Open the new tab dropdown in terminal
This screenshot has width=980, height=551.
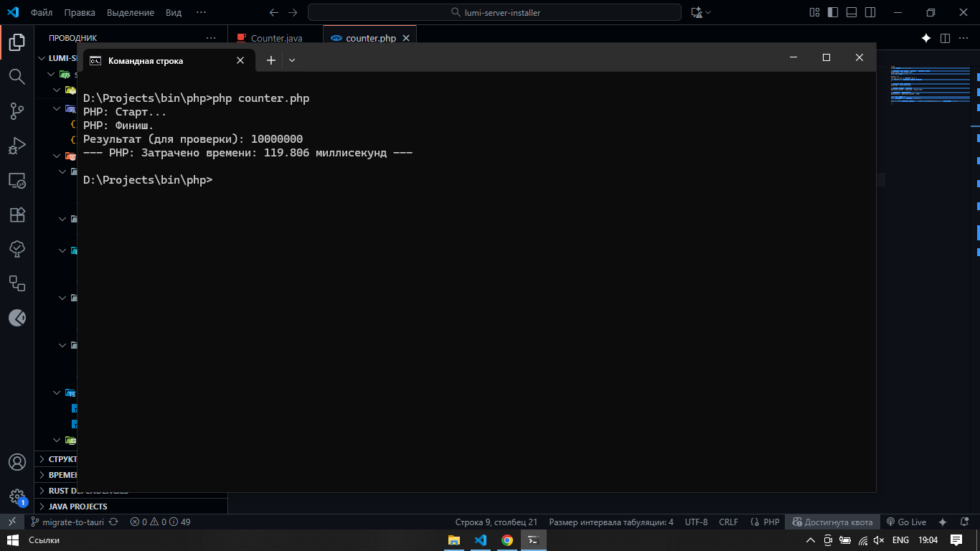point(292,61)
